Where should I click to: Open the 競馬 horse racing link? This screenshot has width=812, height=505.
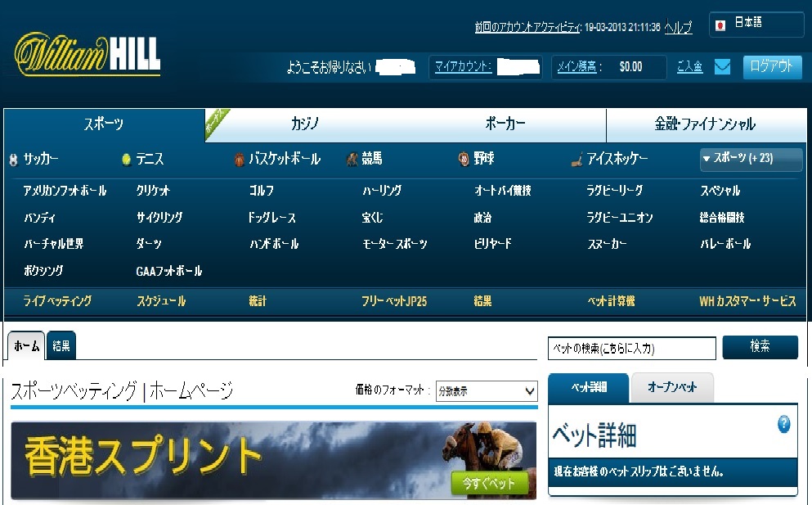pos(372,158)
